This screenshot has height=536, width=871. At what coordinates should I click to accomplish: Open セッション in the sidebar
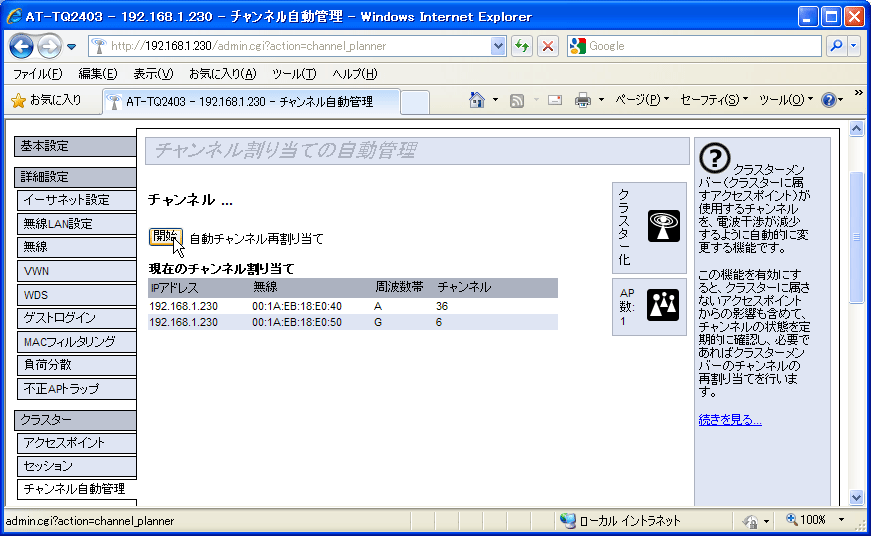pyautogui.click(x=77, y=467)
